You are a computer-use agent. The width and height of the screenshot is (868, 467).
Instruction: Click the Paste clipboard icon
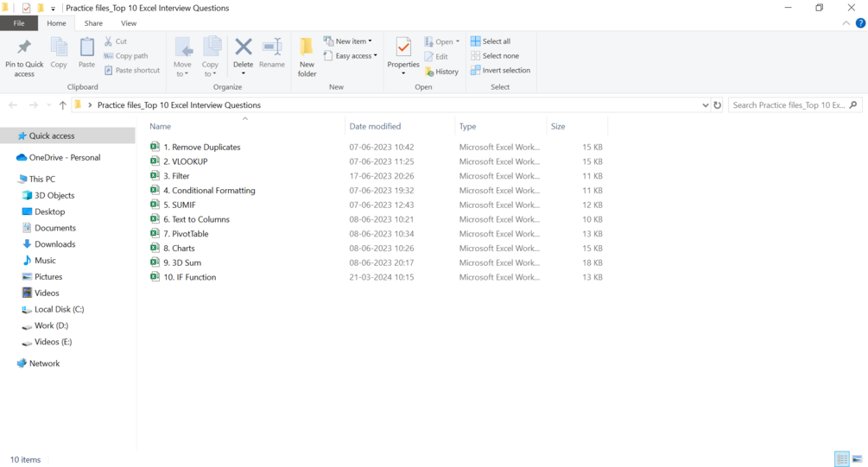[x=86, y=48]
